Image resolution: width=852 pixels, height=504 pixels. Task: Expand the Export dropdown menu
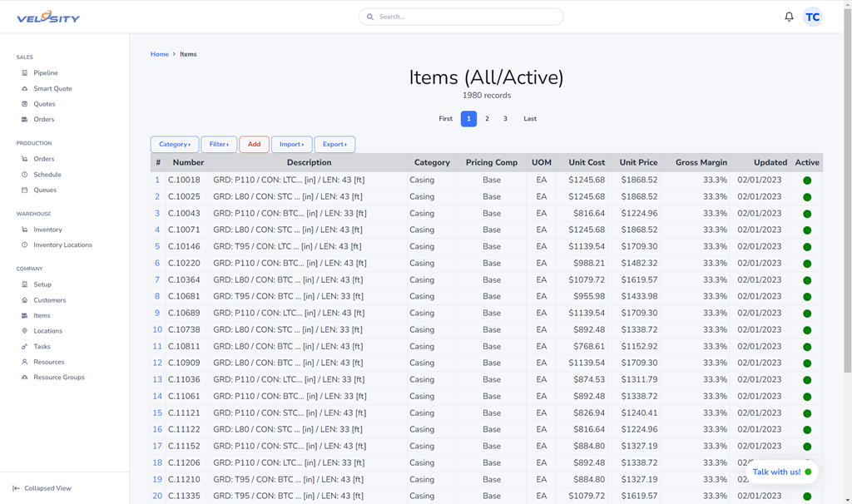point(334,145)
